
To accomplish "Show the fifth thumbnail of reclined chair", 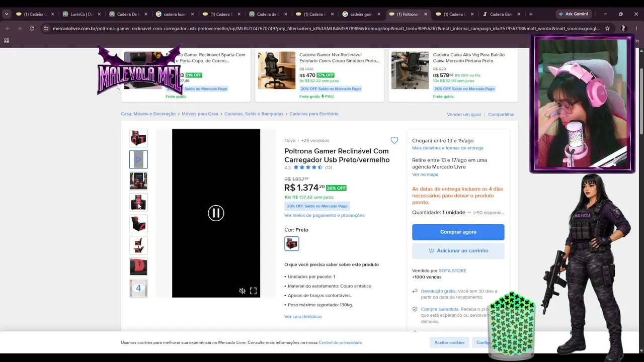I will tap(138, 224).
